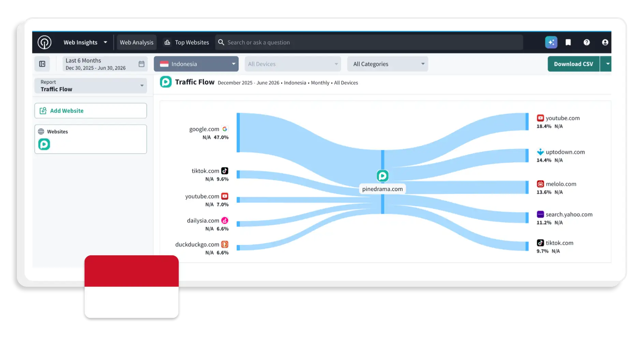644x340 pixels.
Task: Click the 9.6% tiktok.com share value
Action: tap(222, 179)
